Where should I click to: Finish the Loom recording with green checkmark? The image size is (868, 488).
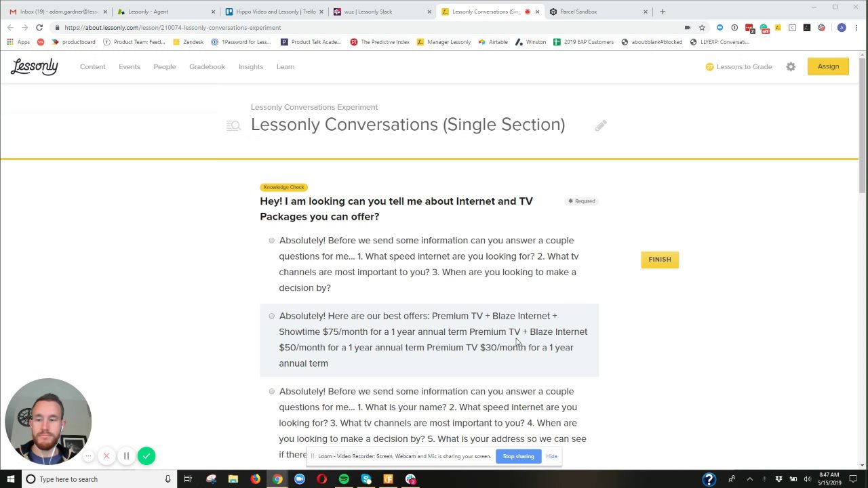(146, 456)
